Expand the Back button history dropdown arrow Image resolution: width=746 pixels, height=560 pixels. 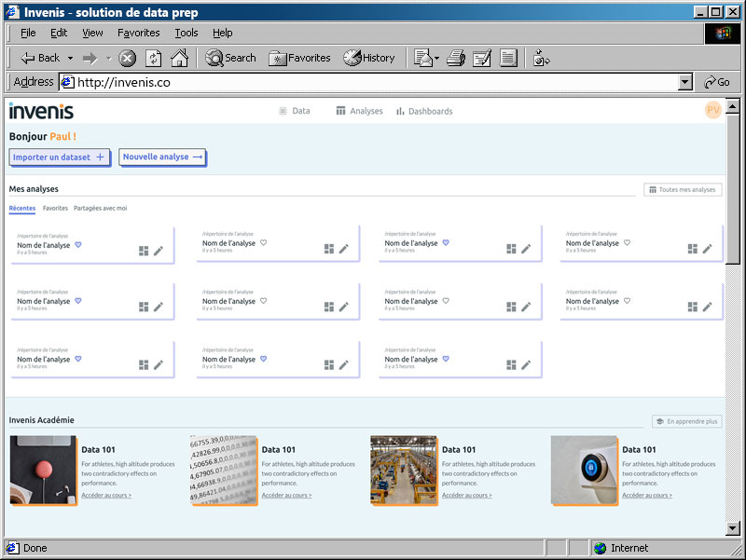pyautogui.click(x=70, y=58)
